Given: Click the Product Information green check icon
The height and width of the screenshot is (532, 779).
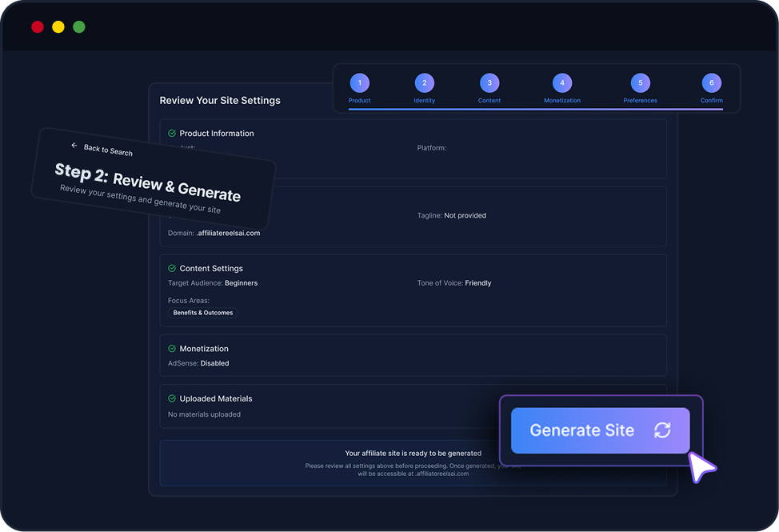Looking at the screenshot, I should click(172, 134).
